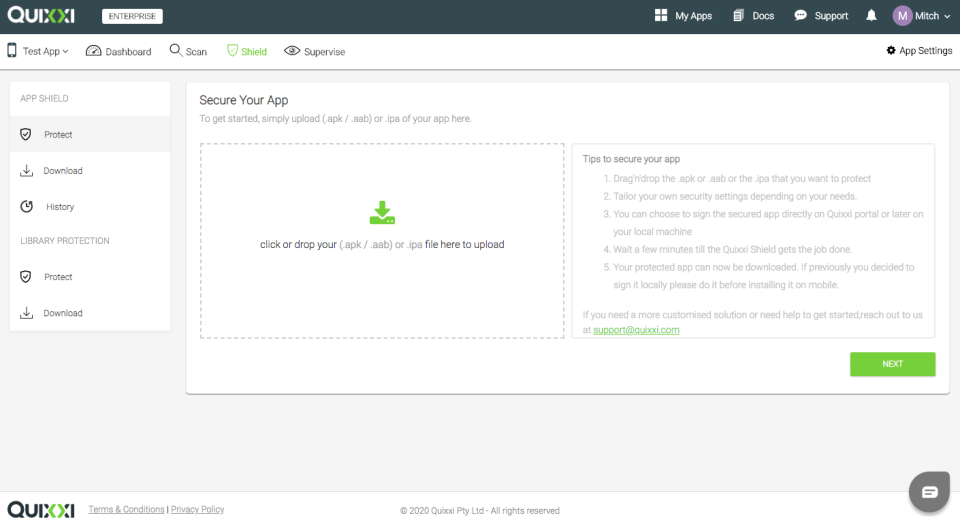Viewport: 960px width, 524px height.
Task: Click App Shield Protect shield icon
Action: click(26, 134)
